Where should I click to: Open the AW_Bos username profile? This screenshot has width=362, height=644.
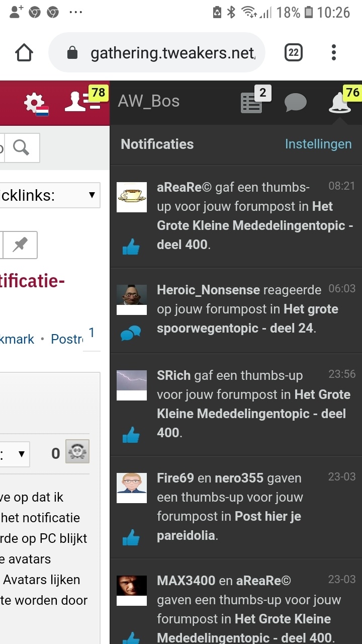click(x=148, y=101)
